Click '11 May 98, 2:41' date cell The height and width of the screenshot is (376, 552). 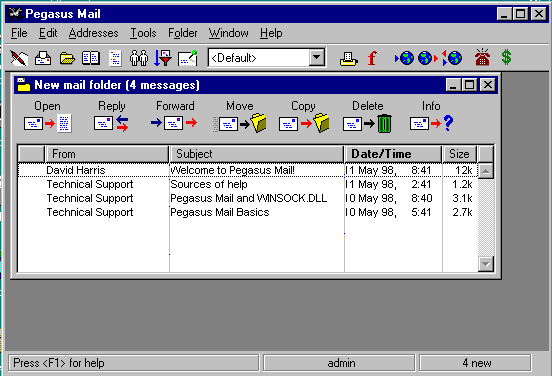pos(388,184)
